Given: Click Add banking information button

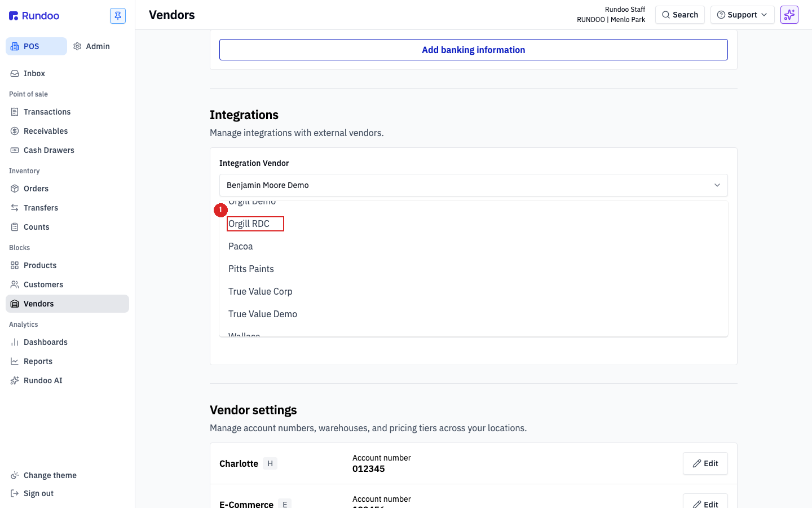Looking at the screenshot, I should [x=474, y=50].
